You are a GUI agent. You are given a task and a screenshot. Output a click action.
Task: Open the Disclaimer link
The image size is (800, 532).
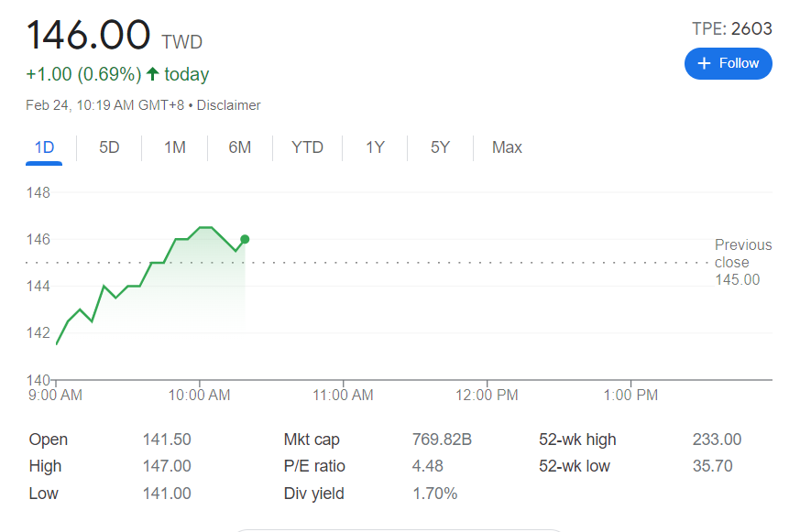pyautogui.click(x=228, y=105)
